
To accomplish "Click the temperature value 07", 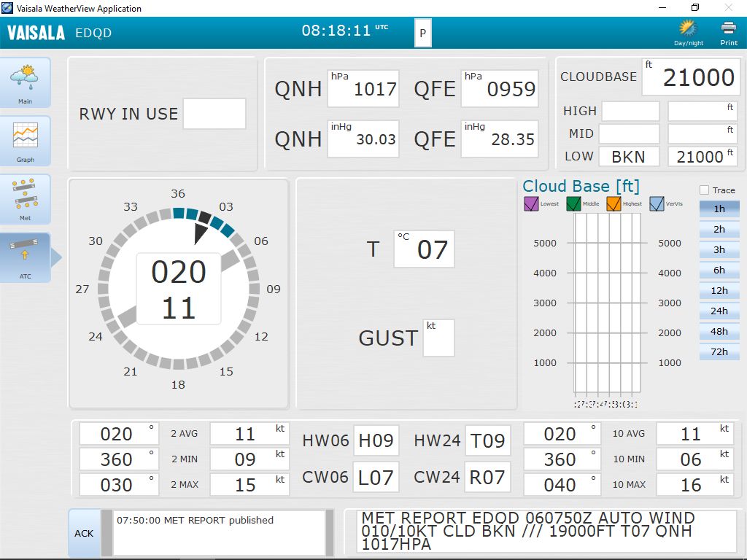I will tap(424, 249).
